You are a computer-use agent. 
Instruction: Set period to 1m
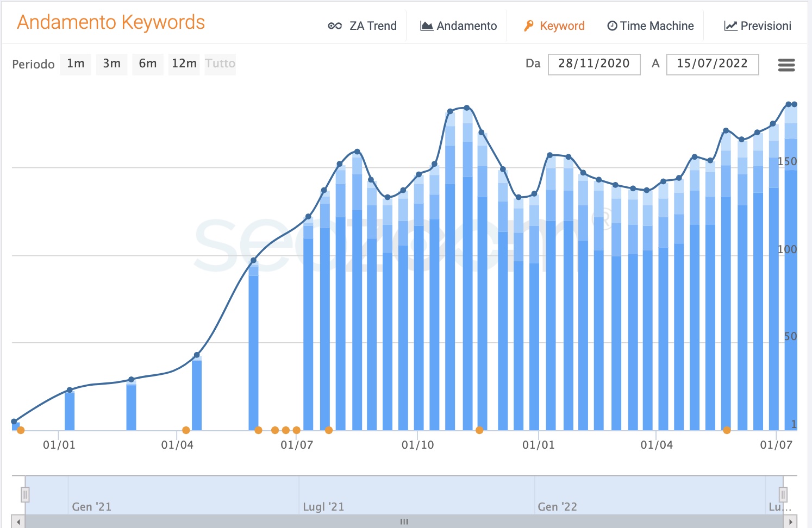pyautogui.click(x=76, y=64)
